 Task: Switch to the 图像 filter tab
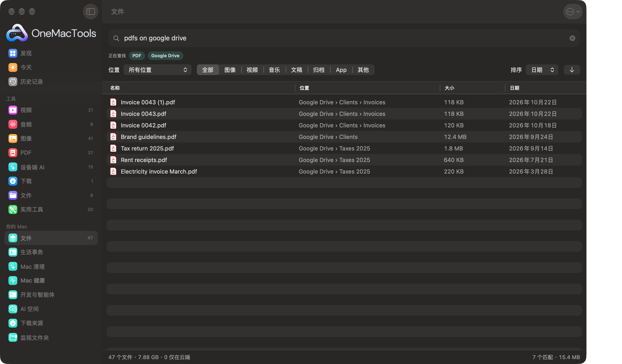pyautogui.click(x=230, y=70)
